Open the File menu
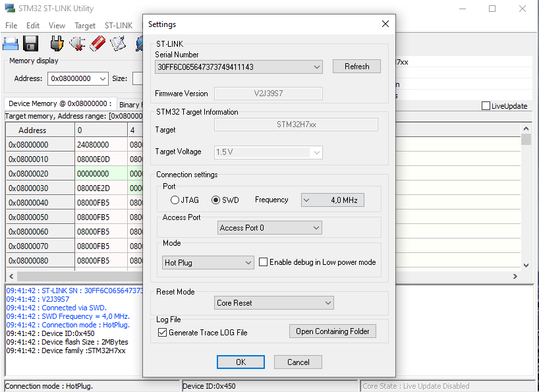 (11, 26)
